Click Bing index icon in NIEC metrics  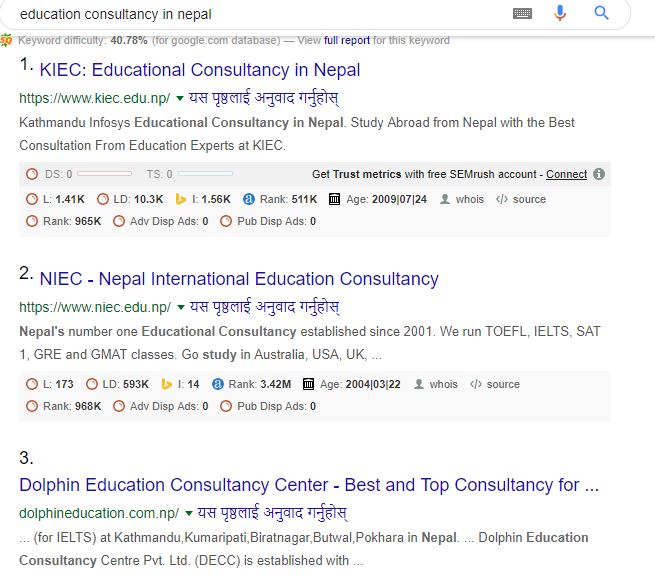[x=167, y=384]
